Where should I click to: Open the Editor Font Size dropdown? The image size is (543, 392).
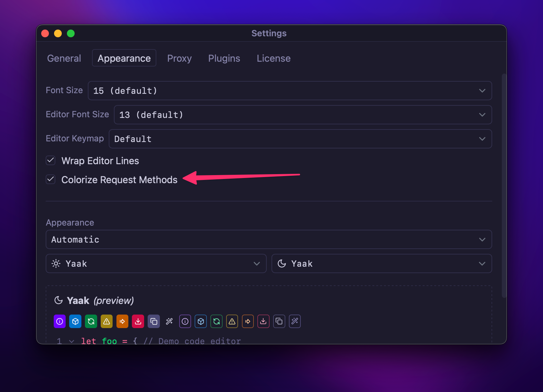click(x=302, y=115)
